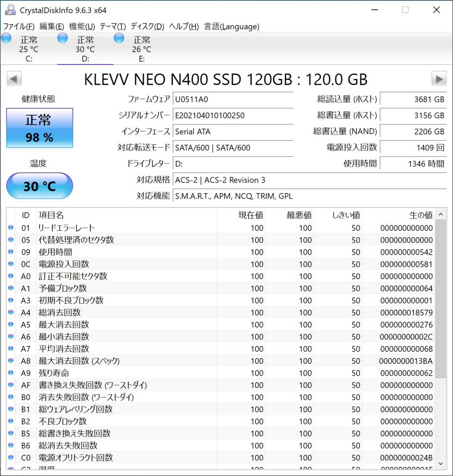Select the 書き換え失敗回数 (ワーストダイ) row text
The image size is (453, 476).
(92, 385)
